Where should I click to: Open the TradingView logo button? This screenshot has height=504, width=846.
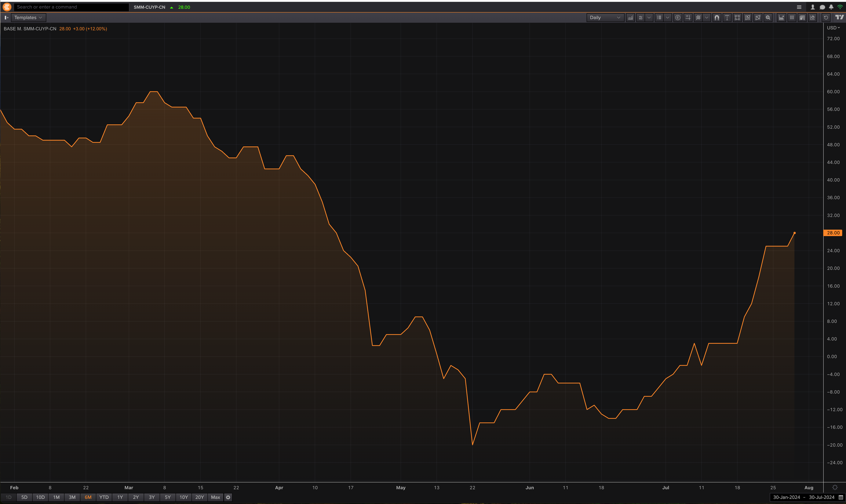click(x=839, y=18)
